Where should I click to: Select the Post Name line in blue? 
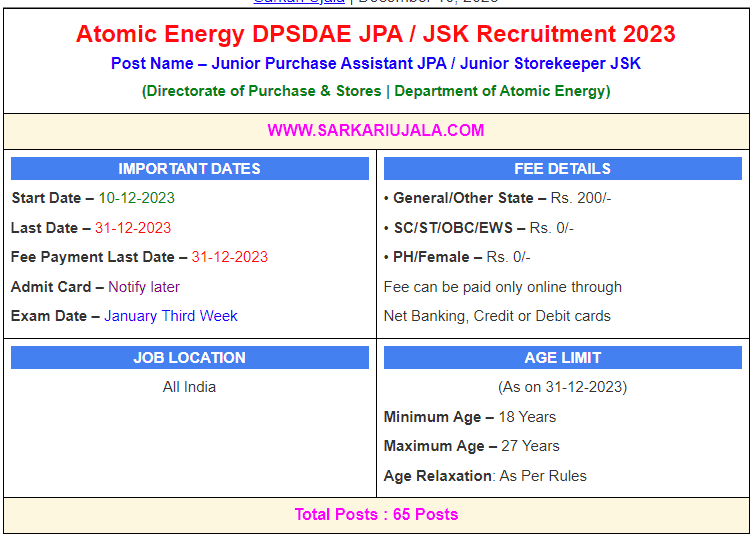(x=376, y=63)
